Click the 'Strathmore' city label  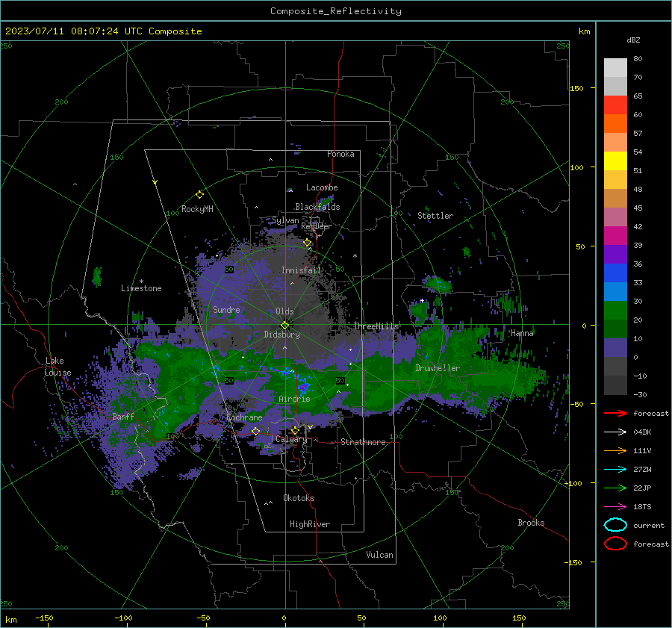click(x=363, y=442)
